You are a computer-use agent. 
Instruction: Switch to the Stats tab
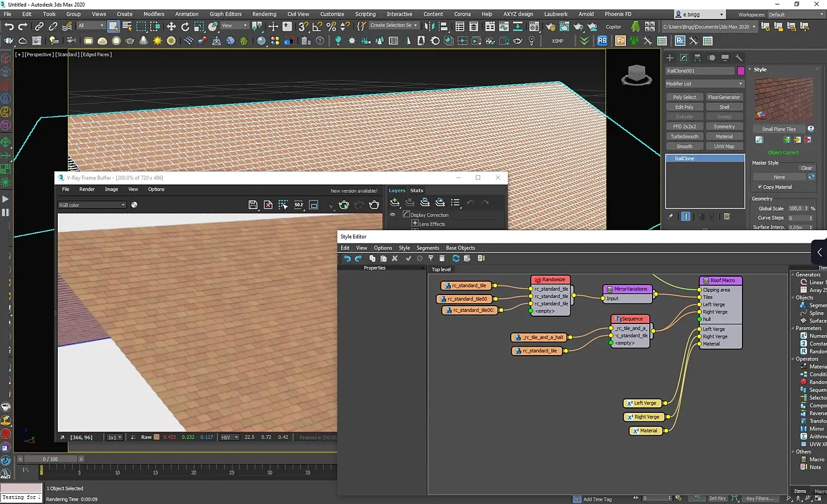[416, 191]
